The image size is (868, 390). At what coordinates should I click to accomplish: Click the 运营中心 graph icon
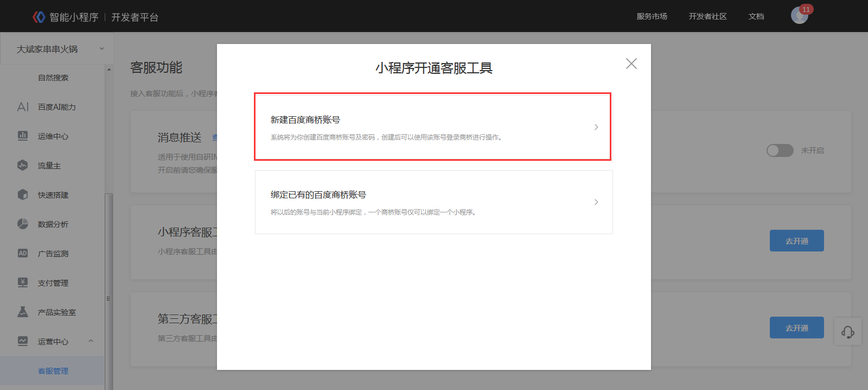click(23, 341)
